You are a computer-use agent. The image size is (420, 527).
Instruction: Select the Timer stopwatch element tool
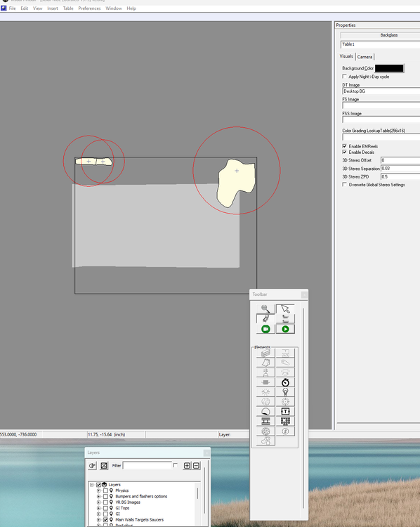[x=285, y=382]
